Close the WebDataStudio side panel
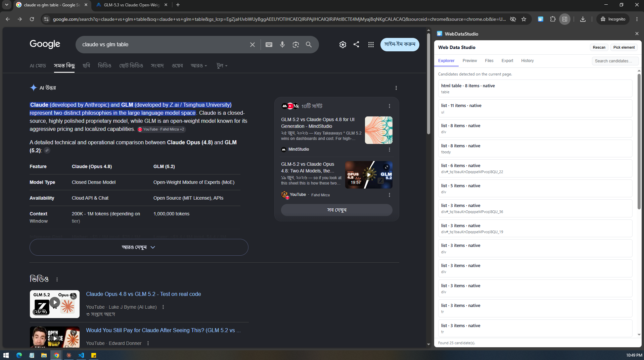Image resolution: width=644 pixels, height=360 pixels. pyautogui.click(x=637, y=34)
